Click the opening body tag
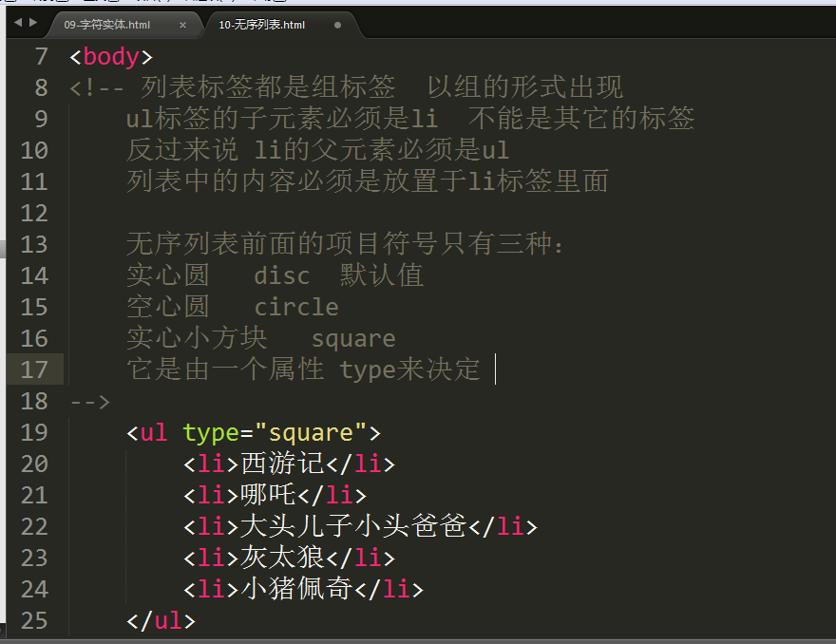 point(111,57)
